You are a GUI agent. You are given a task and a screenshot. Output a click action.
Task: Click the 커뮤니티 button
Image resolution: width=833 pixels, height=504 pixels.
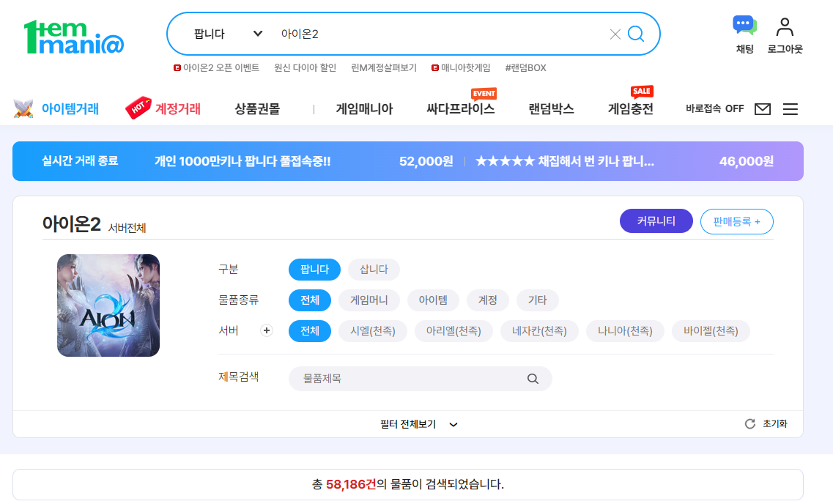[656, 221]
